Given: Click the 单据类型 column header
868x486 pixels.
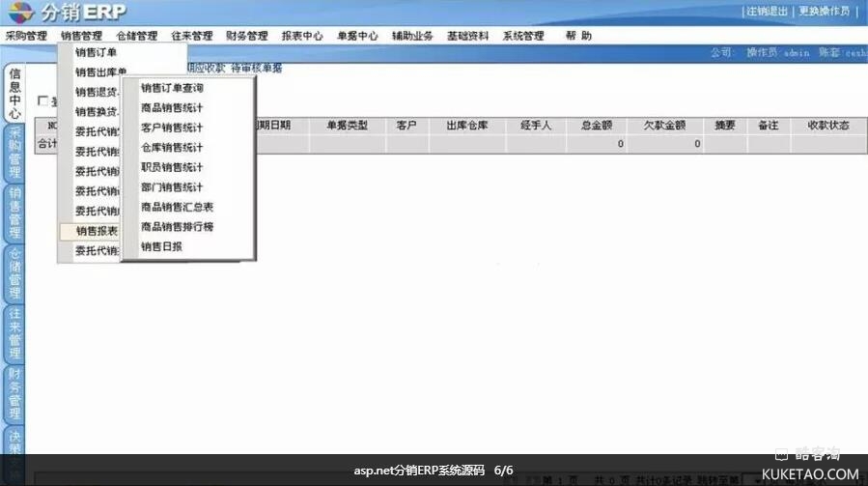Looking at the screenshot, I should tap(347, 126).
